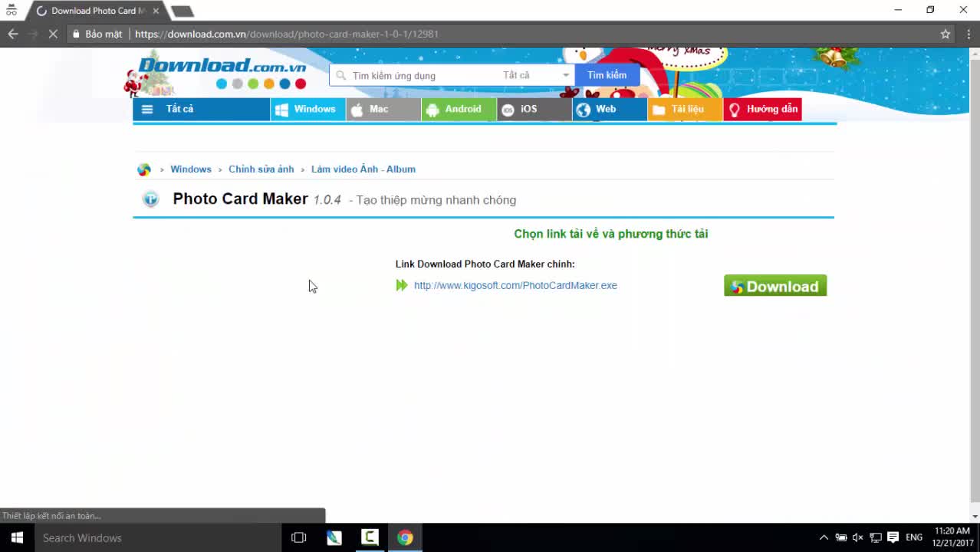Switch to the Web category tab

coord(610,109)
